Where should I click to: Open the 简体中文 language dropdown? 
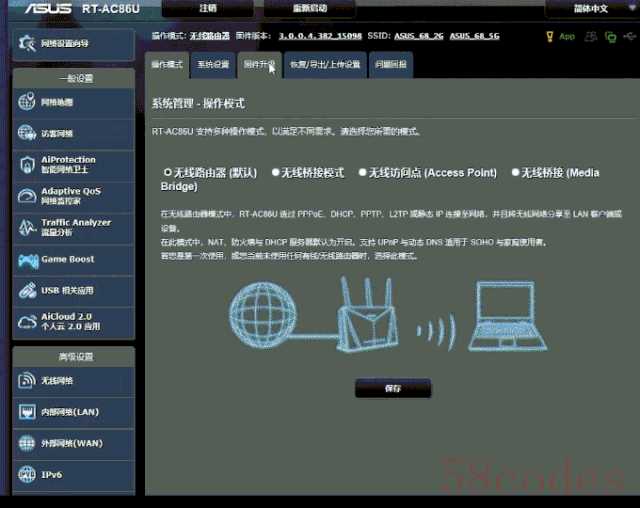tap(591, 8)
